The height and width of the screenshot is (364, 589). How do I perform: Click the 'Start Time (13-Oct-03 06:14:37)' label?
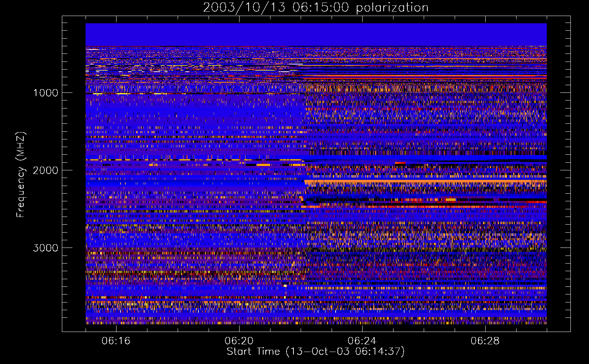[316, 352]
